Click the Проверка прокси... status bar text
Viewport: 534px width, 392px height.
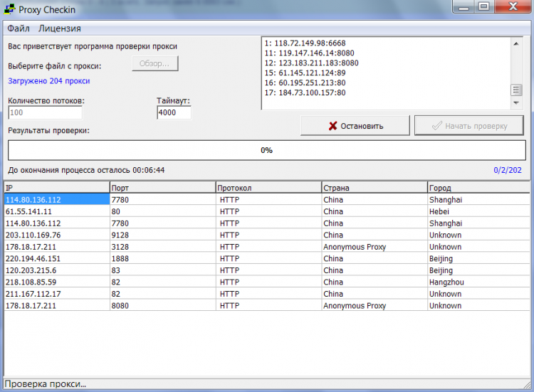(46, 384)
